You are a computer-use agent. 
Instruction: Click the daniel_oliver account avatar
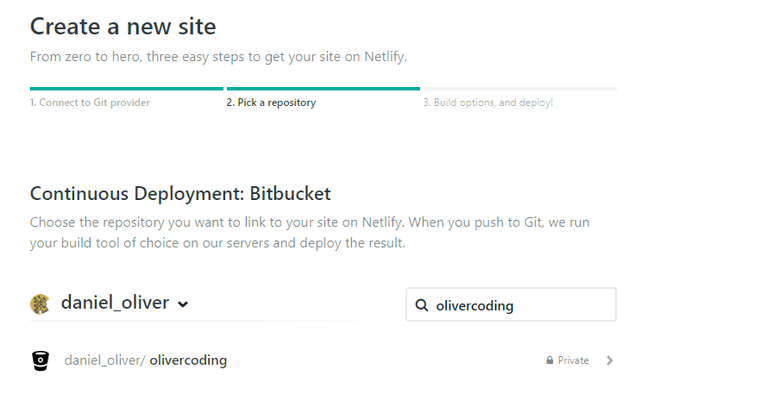[40, 304]
